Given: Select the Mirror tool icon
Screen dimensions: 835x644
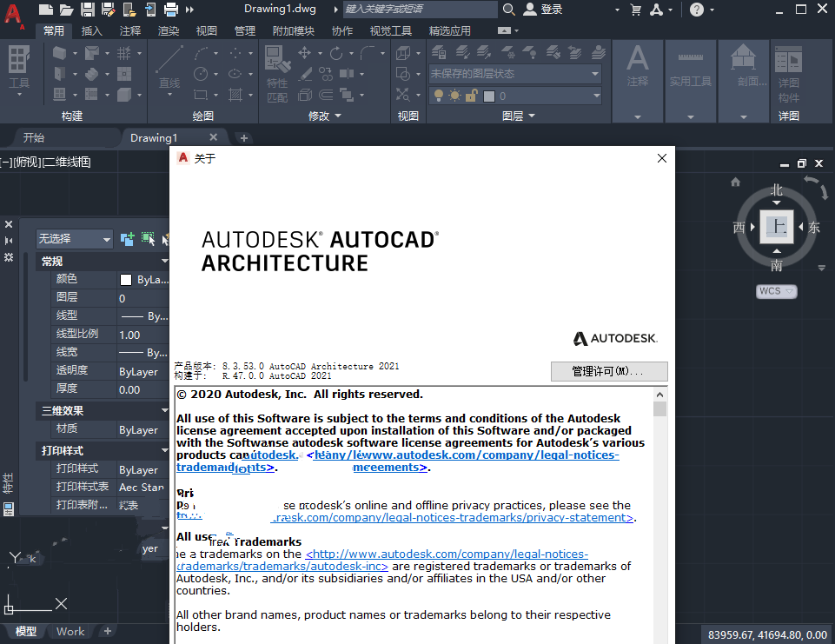Looking at the screenshot, I should [347, 74].
